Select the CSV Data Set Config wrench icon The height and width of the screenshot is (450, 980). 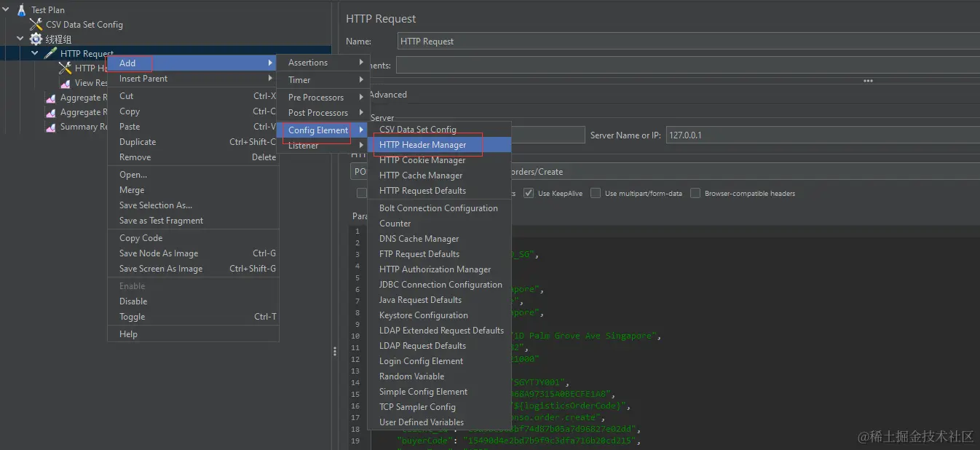click(36, 25)
